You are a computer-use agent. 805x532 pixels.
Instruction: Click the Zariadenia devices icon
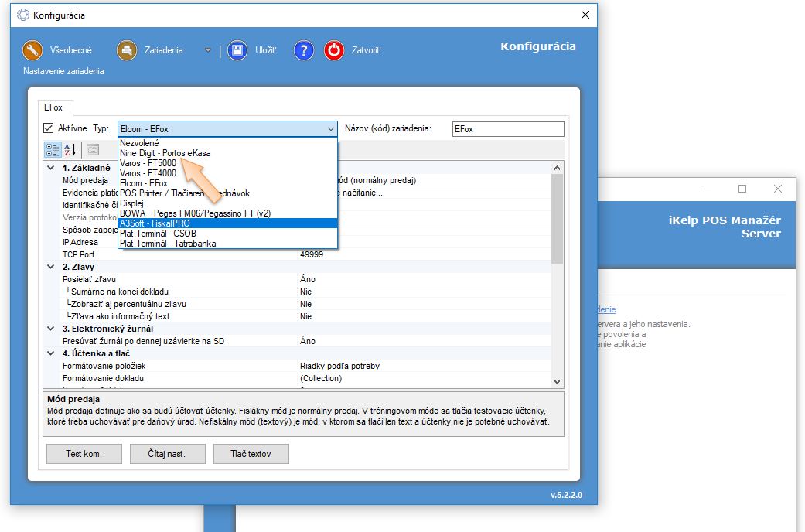[127, 50]
